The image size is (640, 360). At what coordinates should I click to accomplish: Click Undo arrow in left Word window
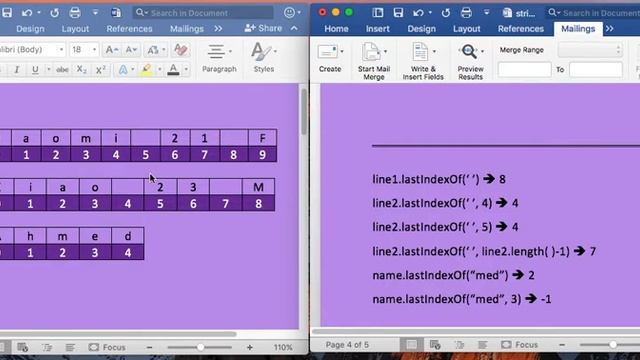[27, 13]
